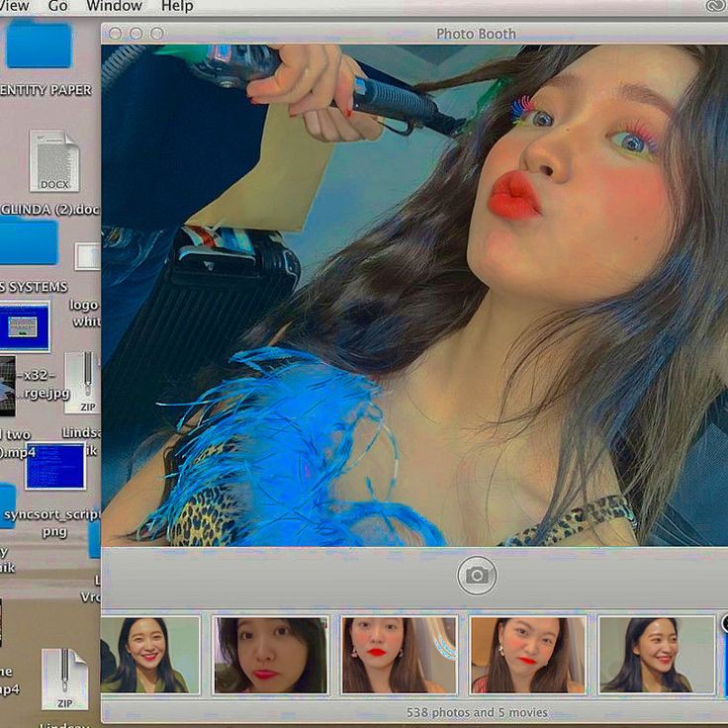The height and width of the screenshot is (728, 728).
Task: Select the fourth thumbnail with the tilted head
Action: (x=528, y=655)
